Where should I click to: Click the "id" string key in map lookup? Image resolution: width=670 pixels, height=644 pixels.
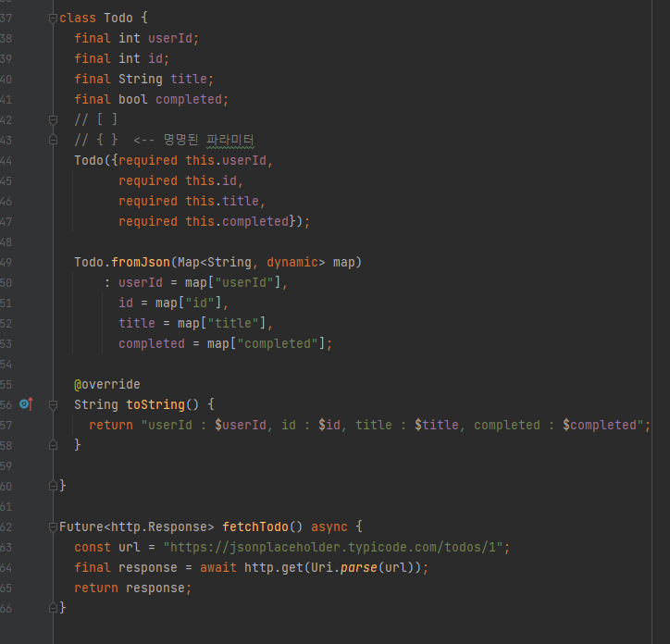(x=200, y=303)
